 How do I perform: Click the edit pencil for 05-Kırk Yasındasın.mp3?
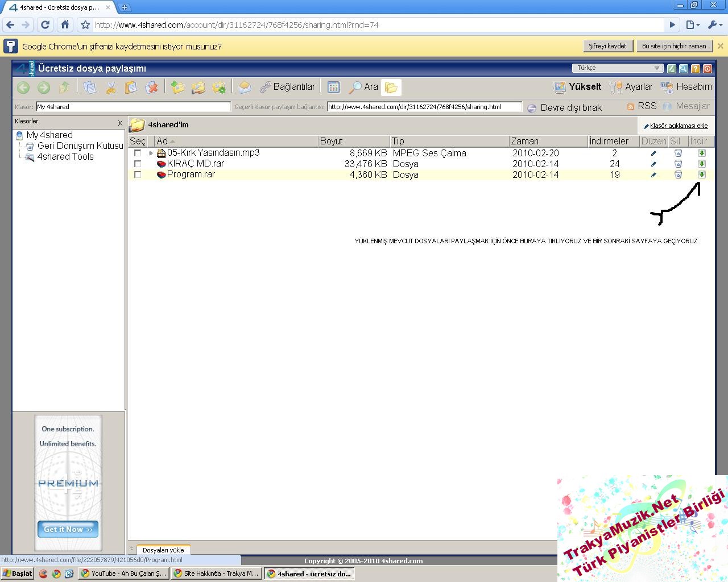[653, 153]
